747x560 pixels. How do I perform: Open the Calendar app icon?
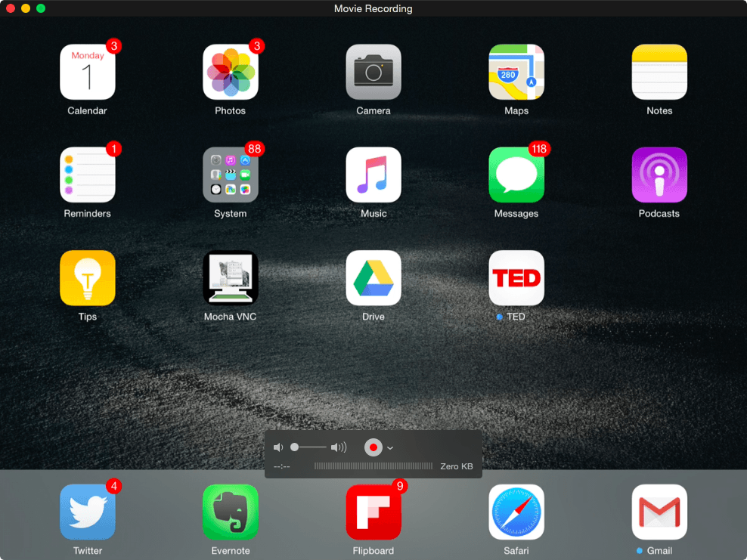point(88,72)
